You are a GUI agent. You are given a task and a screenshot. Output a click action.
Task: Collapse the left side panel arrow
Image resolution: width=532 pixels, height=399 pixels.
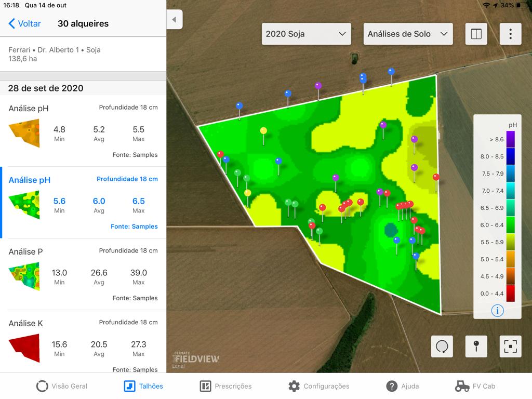point(174,20)
